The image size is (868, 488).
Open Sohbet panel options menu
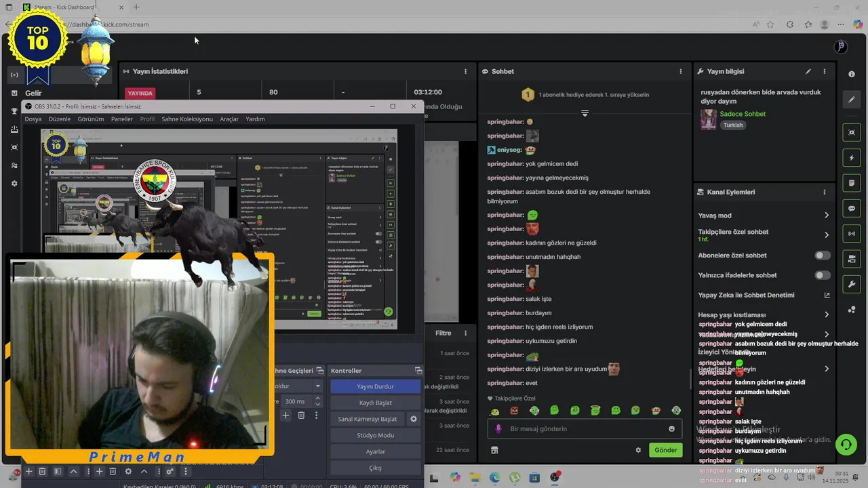[x=681, y=71]
